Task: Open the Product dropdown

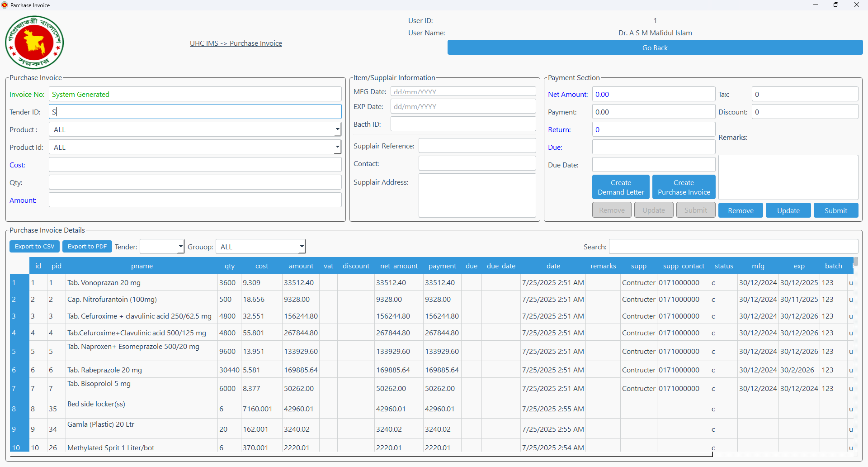Action: click(x=337, y=130)
